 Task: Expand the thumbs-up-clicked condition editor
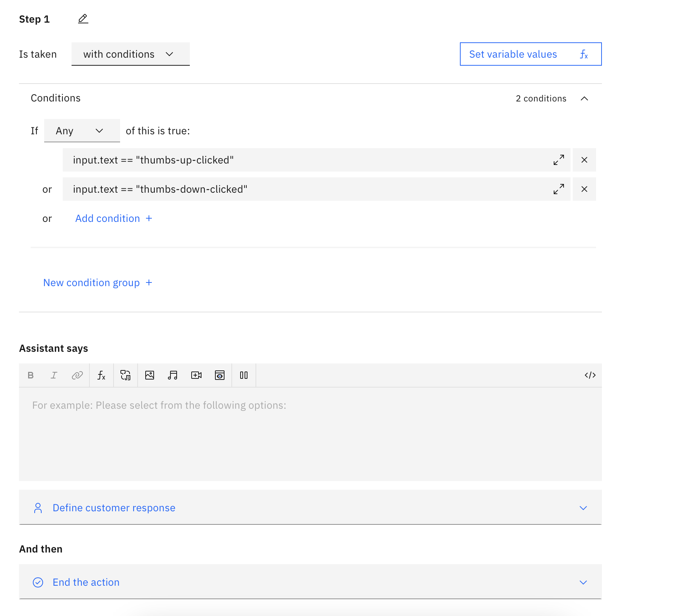click(x=558, y=160)
